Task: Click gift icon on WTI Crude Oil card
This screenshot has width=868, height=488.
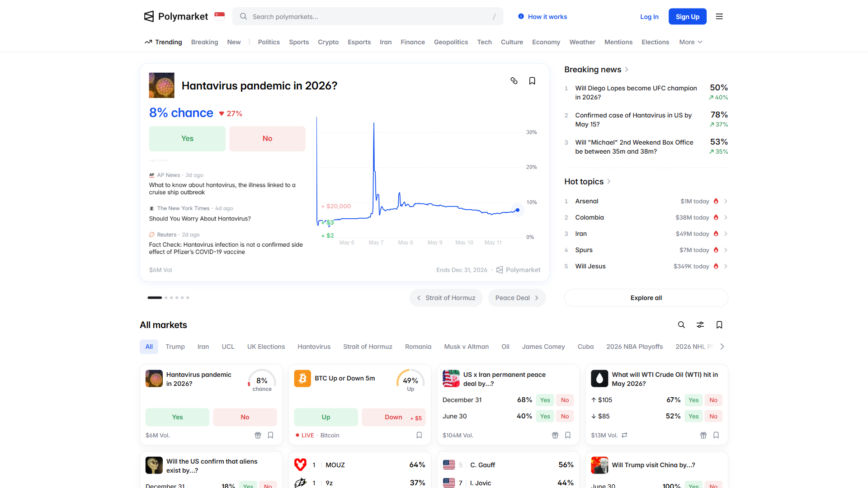Action: (703, 435)
